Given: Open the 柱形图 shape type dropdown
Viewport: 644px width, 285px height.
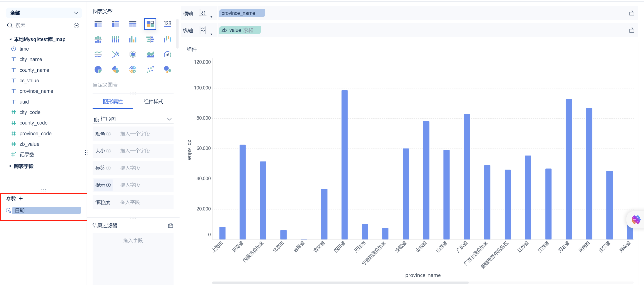Looking at the screenshot, I should pyautogui.click(x=133, y=119).
